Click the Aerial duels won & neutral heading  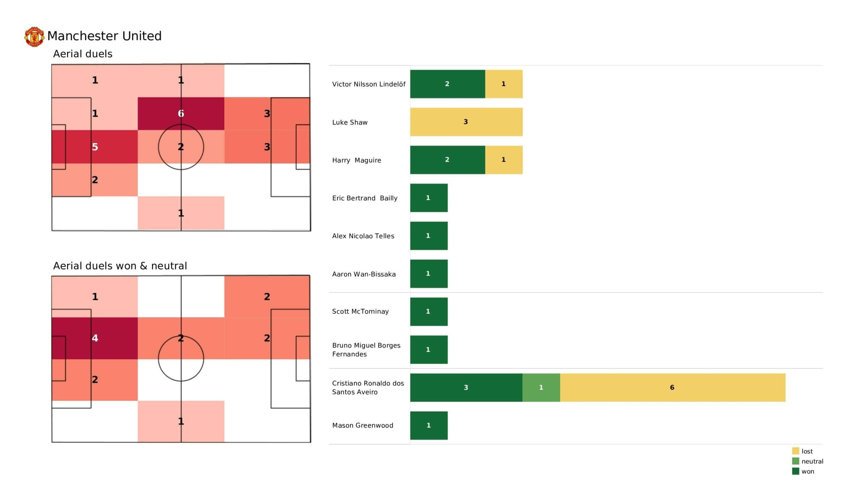point(120,266)
